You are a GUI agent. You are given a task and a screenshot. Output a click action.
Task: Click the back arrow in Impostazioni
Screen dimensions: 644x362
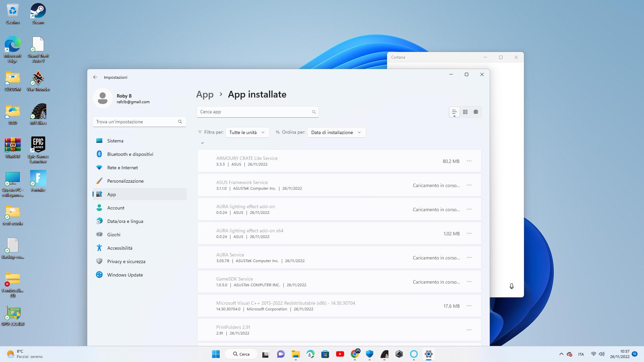click(x=95, y=77)
